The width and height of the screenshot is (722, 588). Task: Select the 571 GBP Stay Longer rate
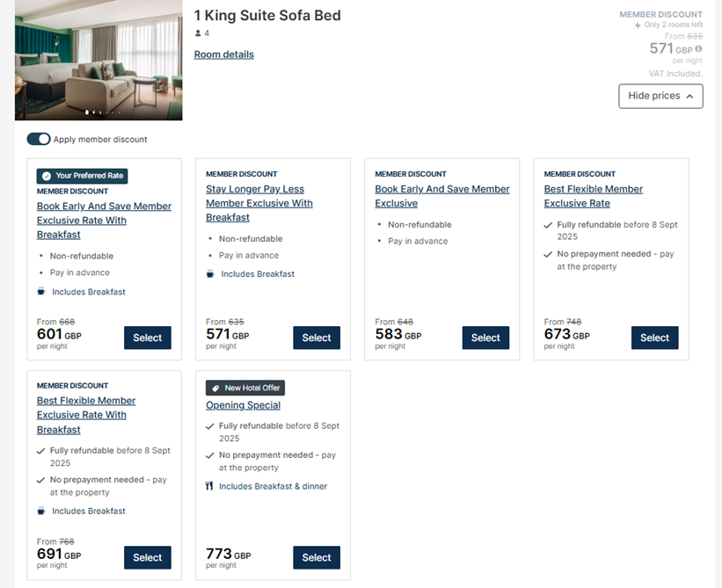[317, 338]
